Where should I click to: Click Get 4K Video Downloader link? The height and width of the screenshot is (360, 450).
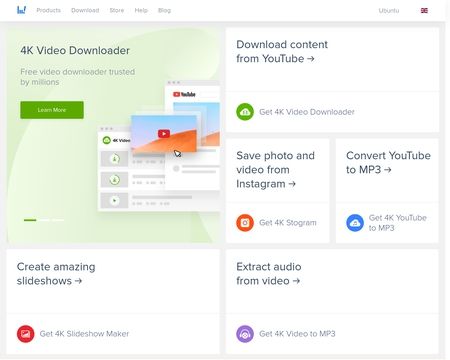[x=307, y=112]
